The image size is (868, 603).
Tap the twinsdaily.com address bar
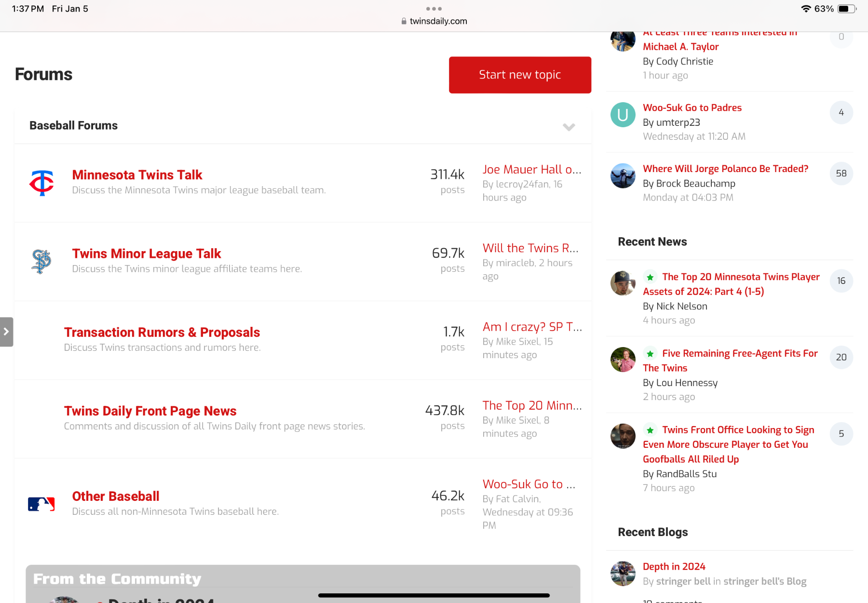click(x=434, y=21)
